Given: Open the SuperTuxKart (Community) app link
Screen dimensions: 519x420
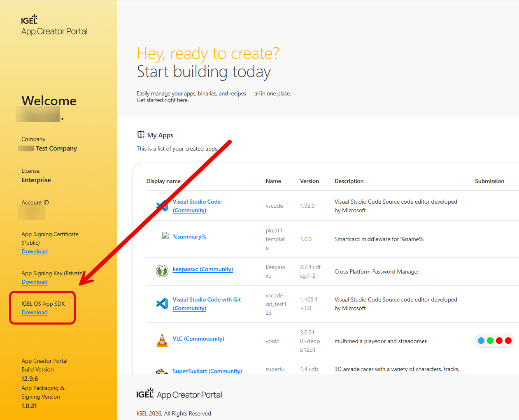Looking at the screenshot, I should tap(207, 371).
